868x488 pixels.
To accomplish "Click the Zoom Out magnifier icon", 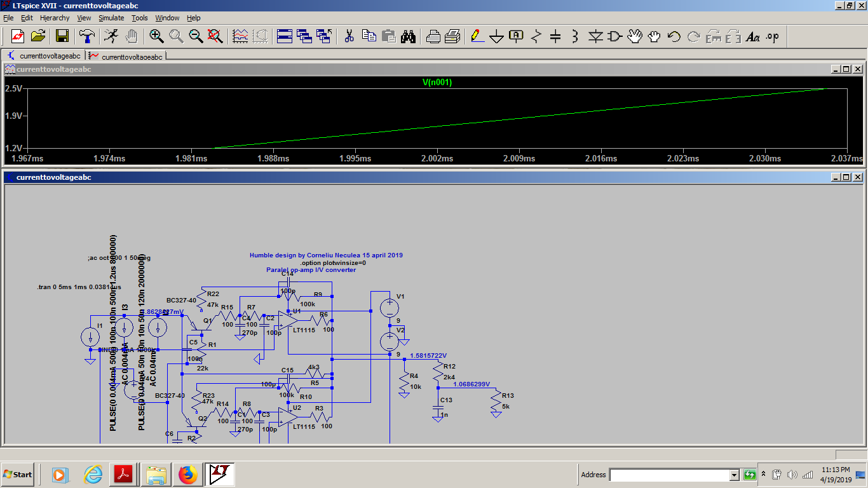I will 196,36.
